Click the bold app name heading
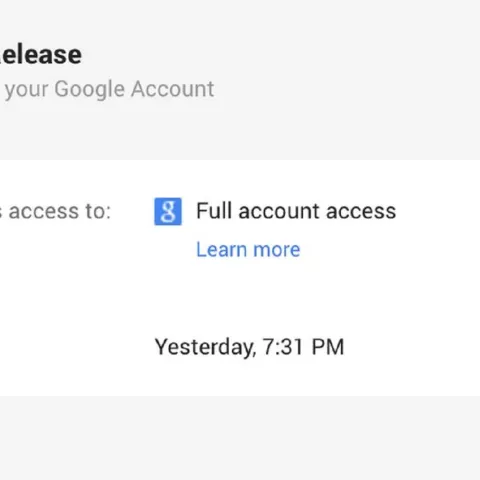480x480 pixels. (x=41, y=55)
